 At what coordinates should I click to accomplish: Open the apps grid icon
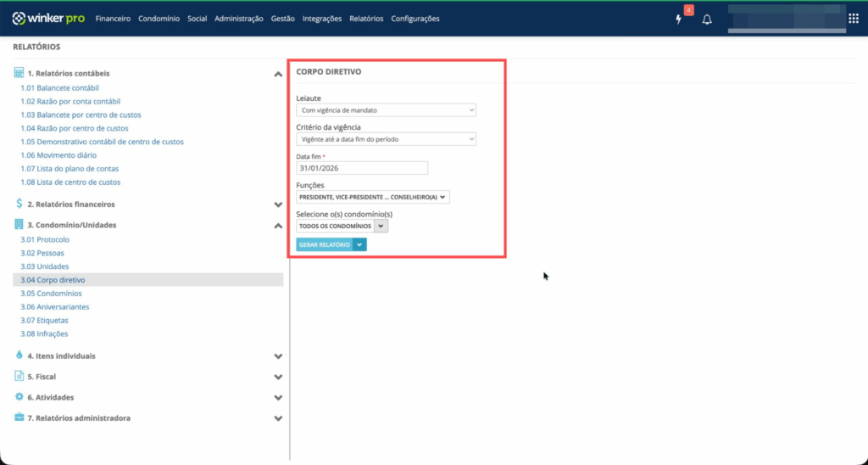854,19
